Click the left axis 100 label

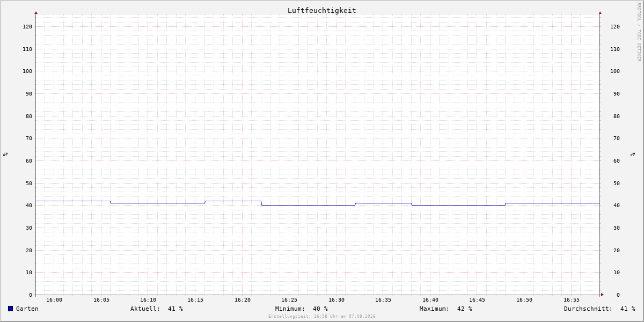[27, 71]
